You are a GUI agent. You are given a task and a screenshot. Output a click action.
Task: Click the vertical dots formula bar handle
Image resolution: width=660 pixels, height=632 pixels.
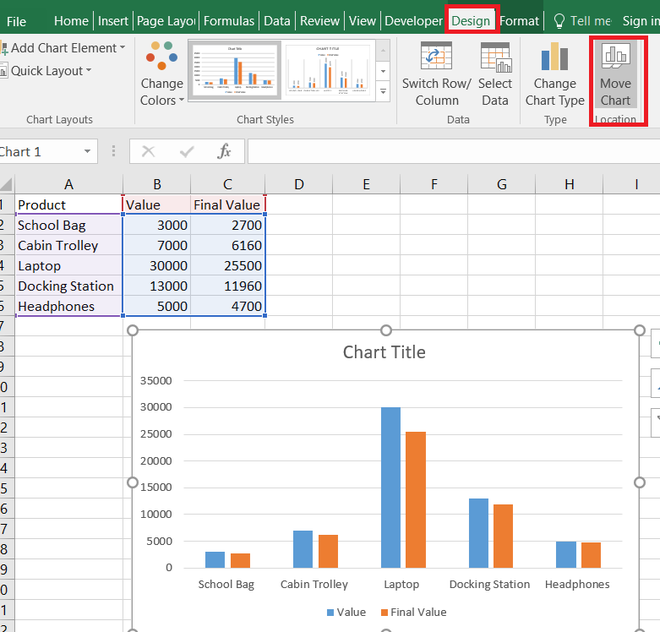113,151
